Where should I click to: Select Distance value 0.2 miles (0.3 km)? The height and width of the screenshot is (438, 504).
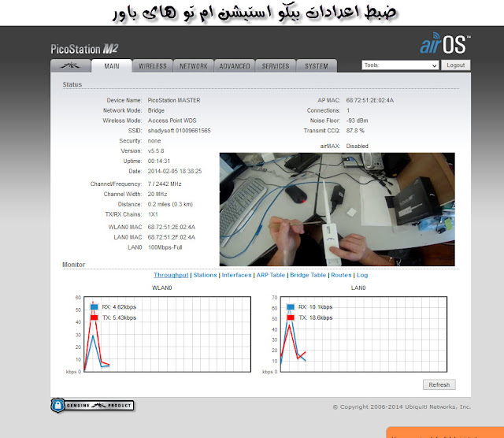tap(170, 204)
